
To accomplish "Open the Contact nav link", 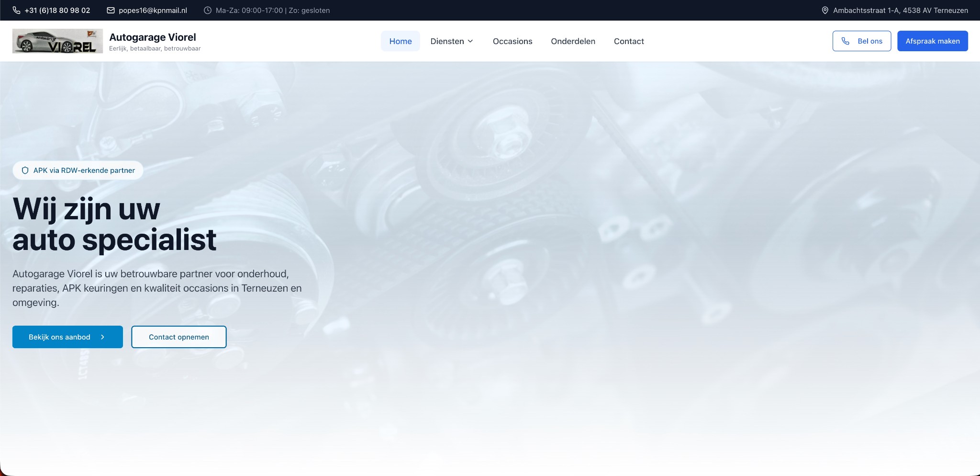I will pos(628,41).
